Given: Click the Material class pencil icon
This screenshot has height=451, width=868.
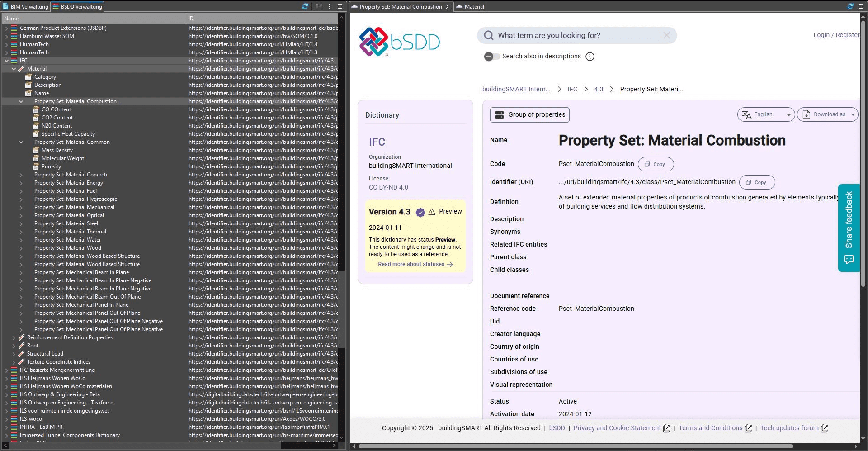Looking at the screenshot, I should pyautogui.click(x=21, y=69).
